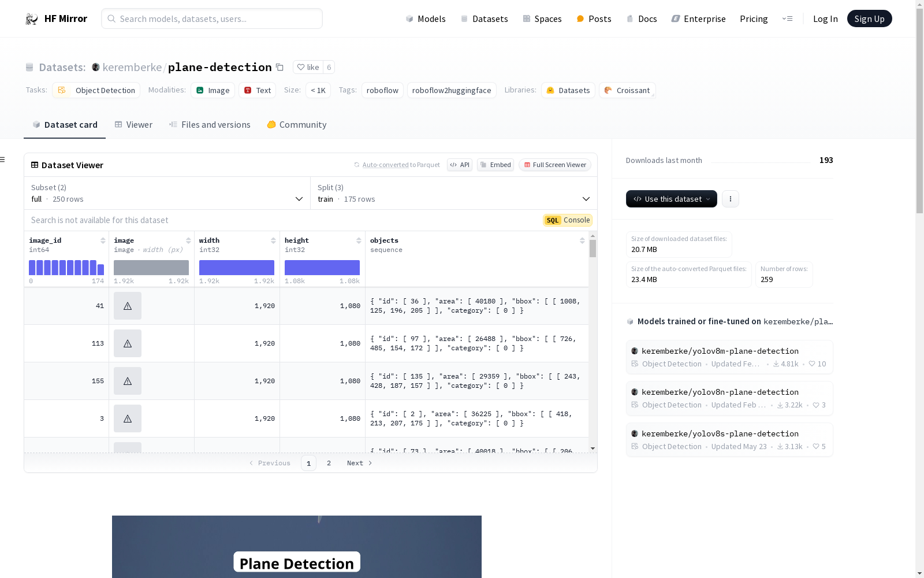The width and height of the screenshot is (924, 578).
Task: Go to Posts in top navigation
Action: point(594,18)
